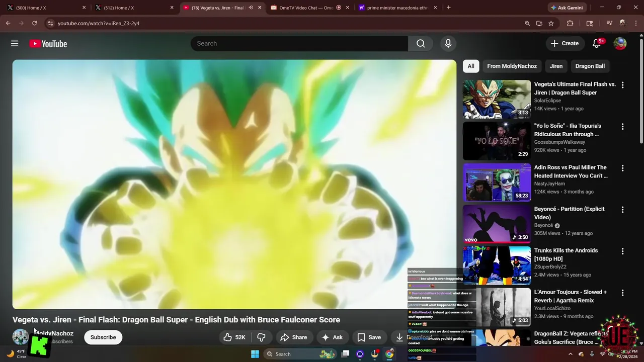Bookmark this page with the star icon
The width and height of the screenshot is (644, 362).
pos(551,23)
